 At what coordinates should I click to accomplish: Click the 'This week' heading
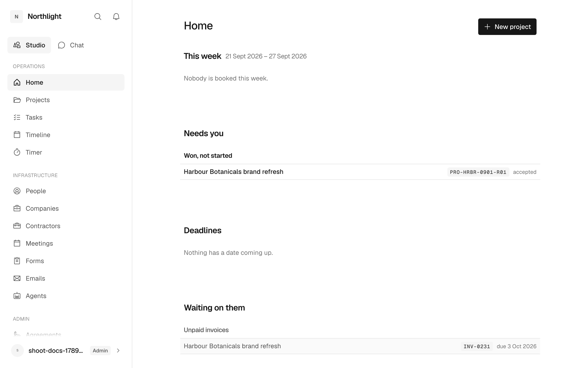pos(202,56)
